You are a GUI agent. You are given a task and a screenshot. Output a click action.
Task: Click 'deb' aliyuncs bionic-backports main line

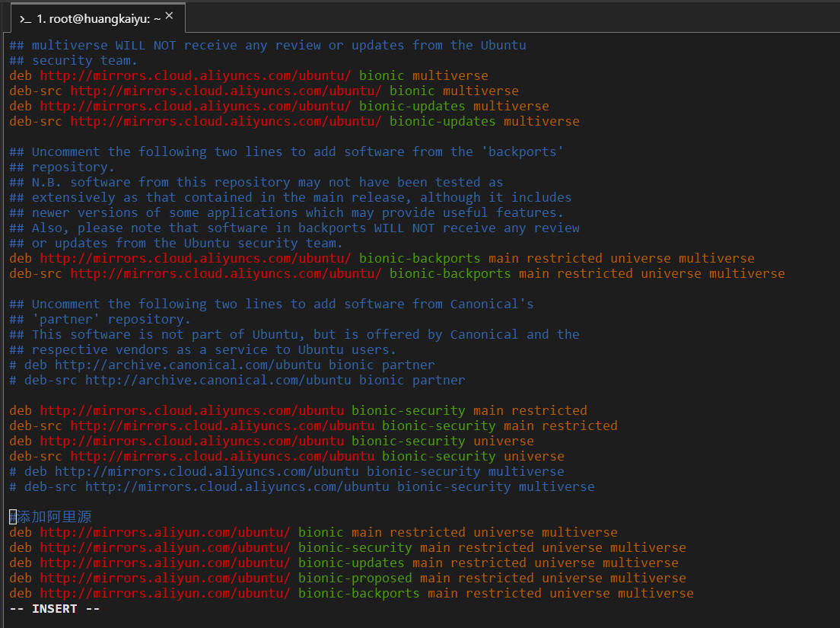click(382, 258)
